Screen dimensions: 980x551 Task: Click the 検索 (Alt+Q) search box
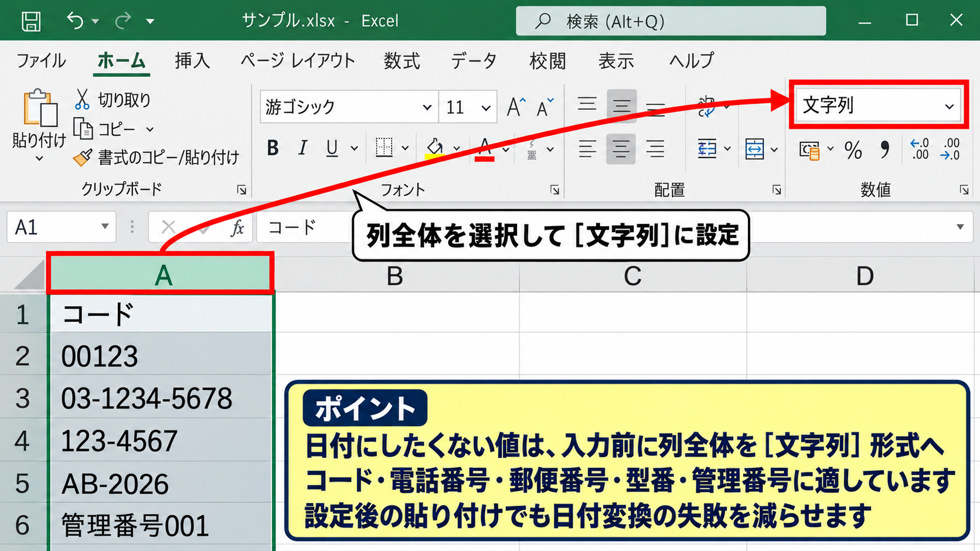[671, 21]
